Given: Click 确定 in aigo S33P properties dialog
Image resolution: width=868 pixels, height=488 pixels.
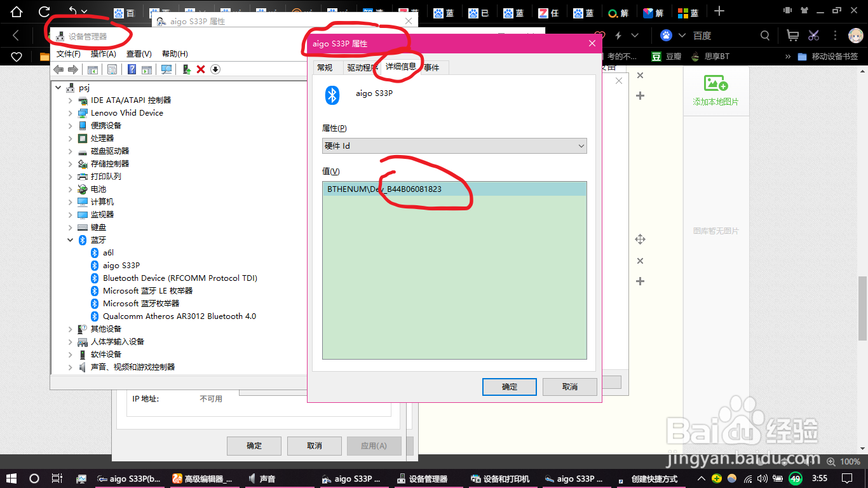Looking at the screenshot, I should (510, 387).
